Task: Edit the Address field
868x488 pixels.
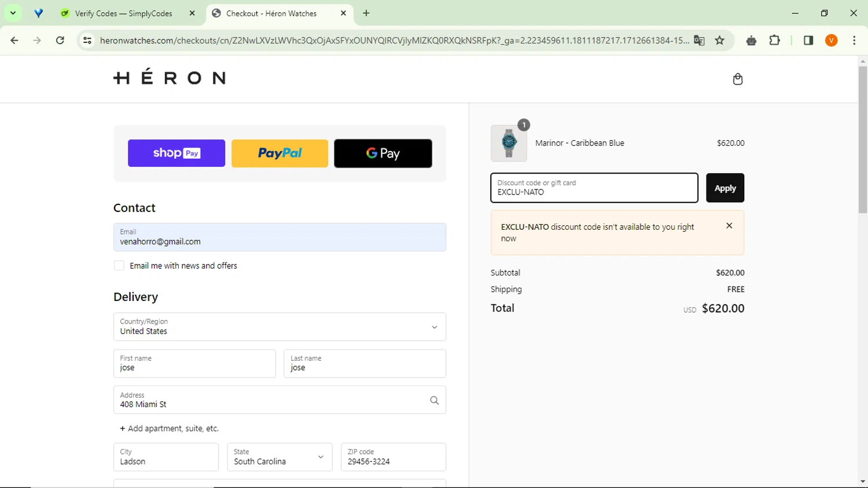Action: point(279,400)
